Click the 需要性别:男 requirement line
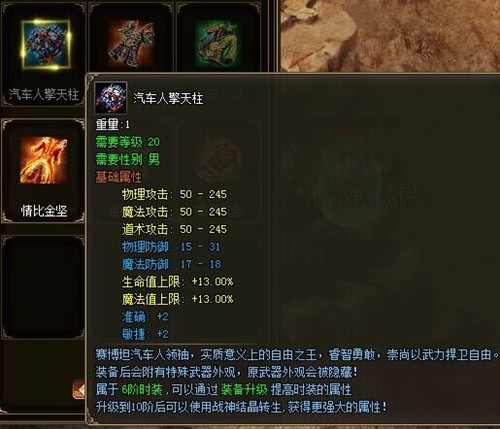The width and height of the screenshot is (500, 429). (x=128, y=160)
